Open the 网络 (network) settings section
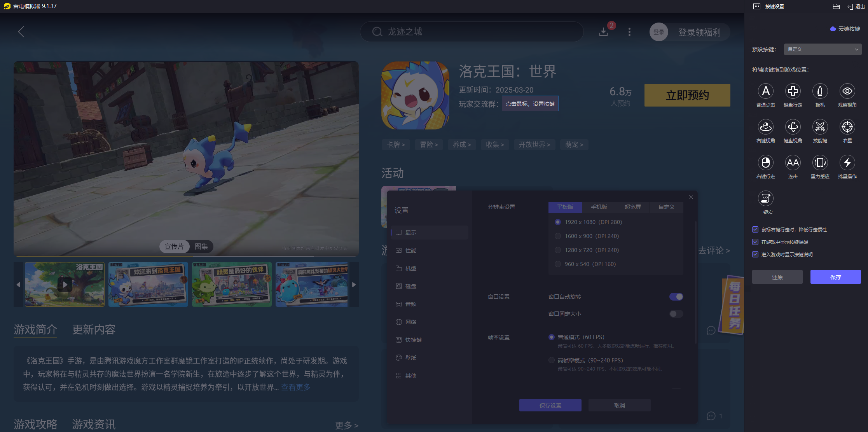 click(411, 322)
